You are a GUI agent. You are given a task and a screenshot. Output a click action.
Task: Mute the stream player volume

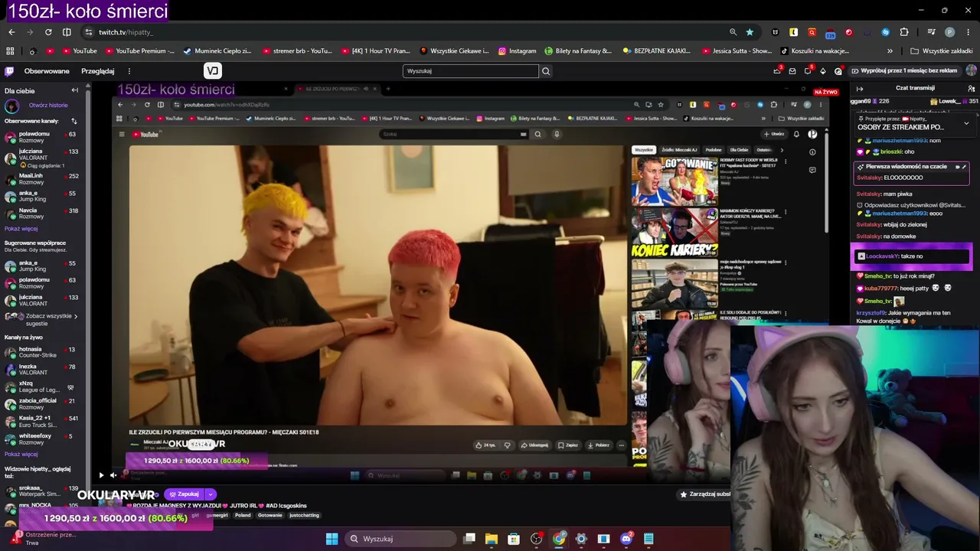(x=113, y=475)
